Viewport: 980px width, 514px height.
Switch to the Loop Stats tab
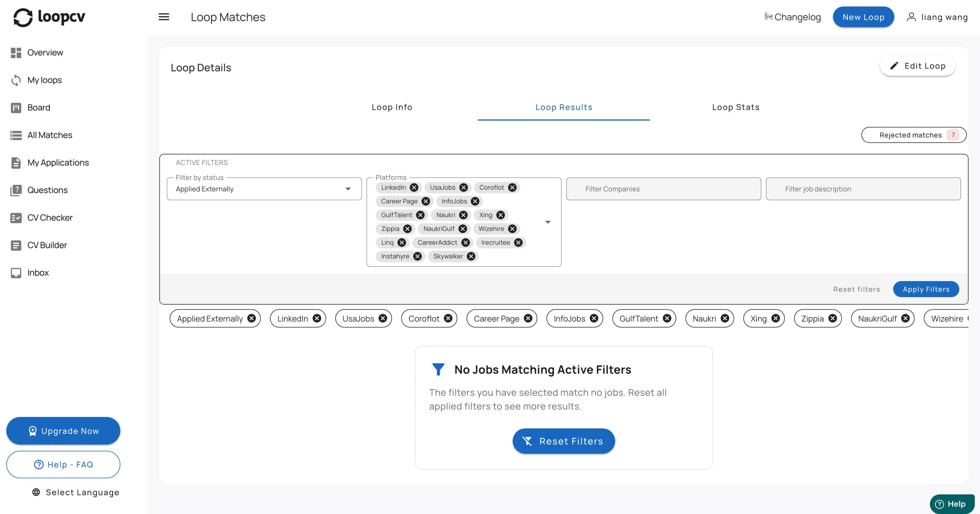tap(735, 107)
